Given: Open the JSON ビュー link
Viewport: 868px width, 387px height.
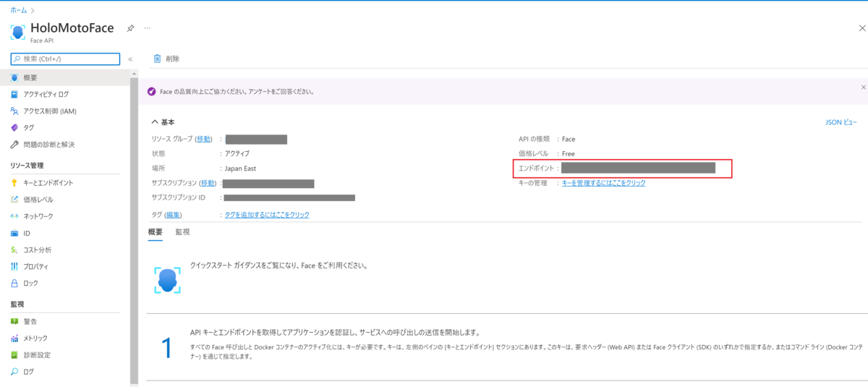Looking at the screenshot, I should (x=841, y=122).
